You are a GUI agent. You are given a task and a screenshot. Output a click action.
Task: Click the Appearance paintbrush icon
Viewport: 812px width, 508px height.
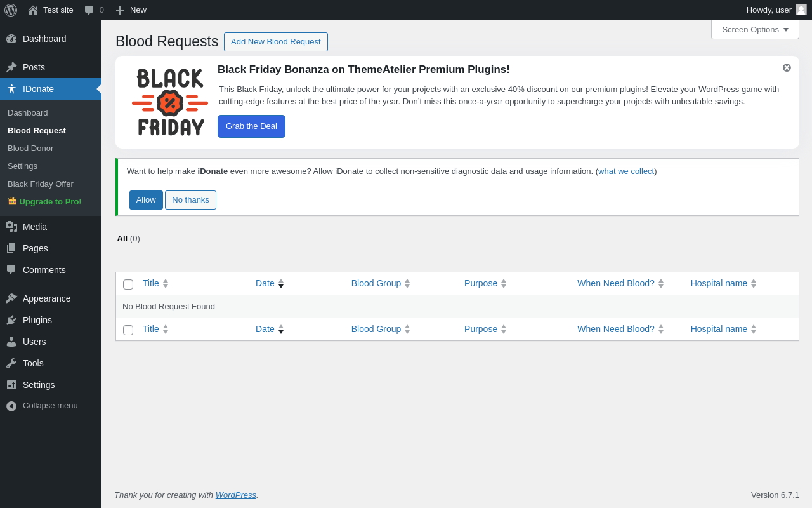pos(11,298)
